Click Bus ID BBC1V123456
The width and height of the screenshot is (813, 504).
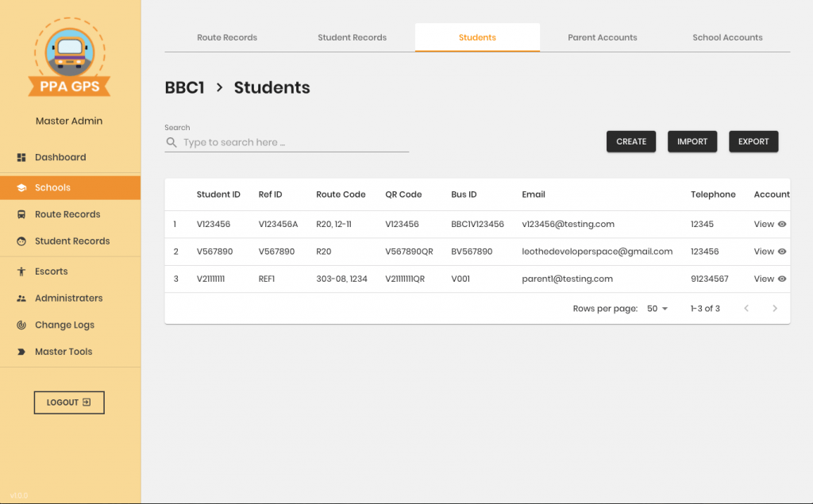coord(477,224)
